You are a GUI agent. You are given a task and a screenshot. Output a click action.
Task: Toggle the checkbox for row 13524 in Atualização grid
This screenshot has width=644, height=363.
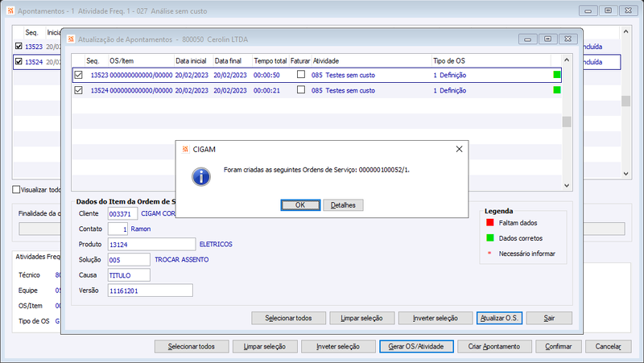78,90
